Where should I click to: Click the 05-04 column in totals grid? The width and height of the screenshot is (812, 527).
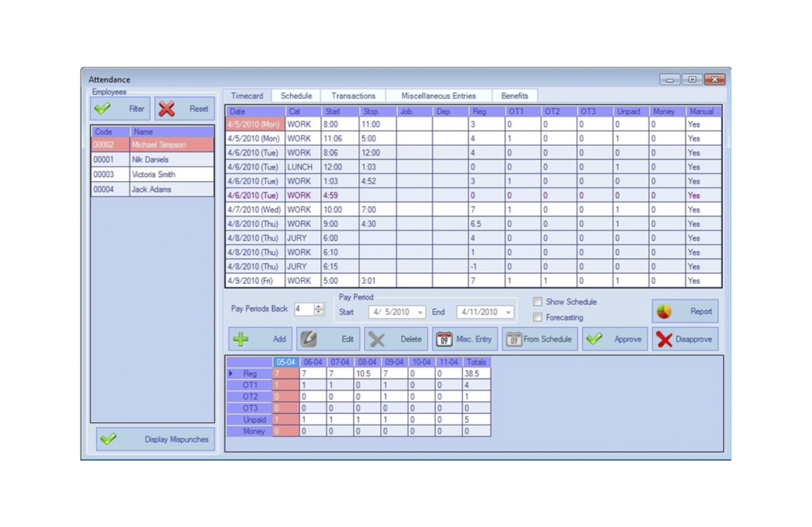286,362
